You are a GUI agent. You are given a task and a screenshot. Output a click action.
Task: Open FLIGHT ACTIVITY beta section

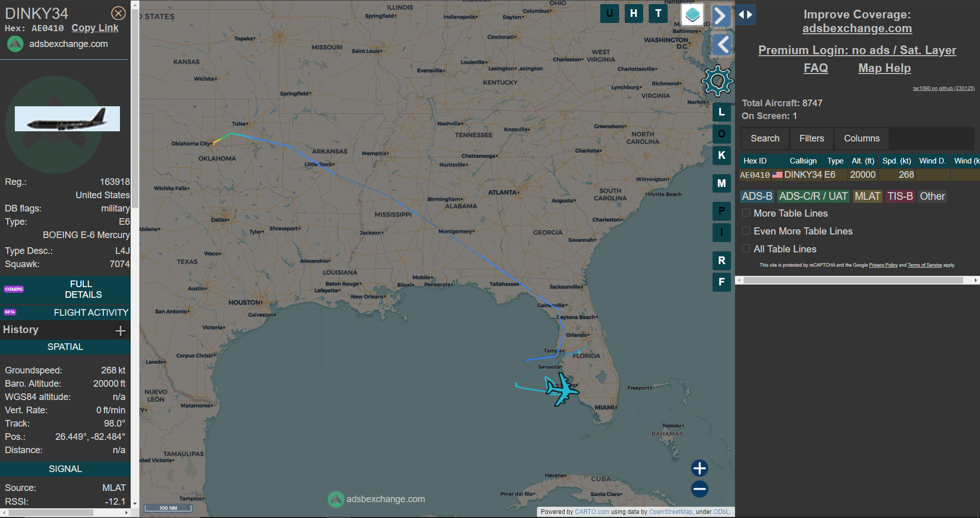tap(65, 313)
